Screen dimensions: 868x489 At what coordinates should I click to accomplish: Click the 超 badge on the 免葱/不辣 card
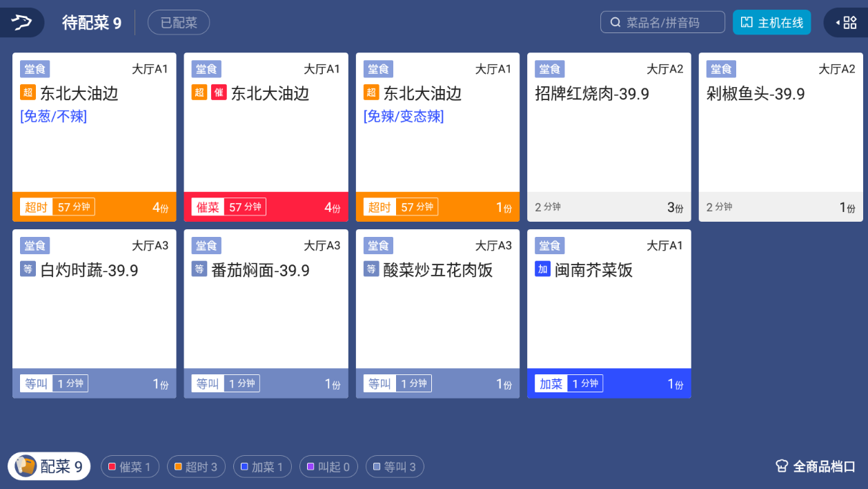pos(28,93)
